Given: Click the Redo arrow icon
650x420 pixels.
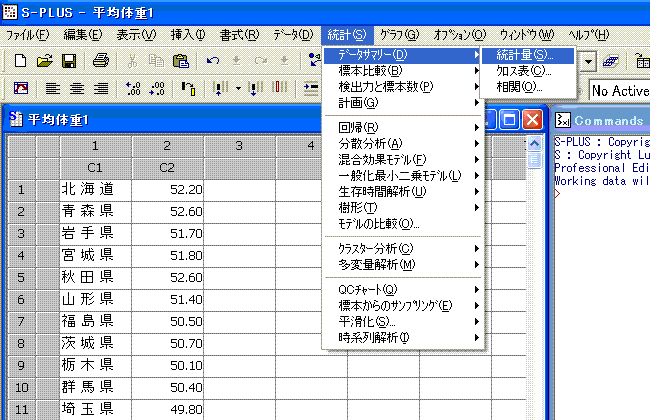Looking at the screenshot, I should point(261,61).
